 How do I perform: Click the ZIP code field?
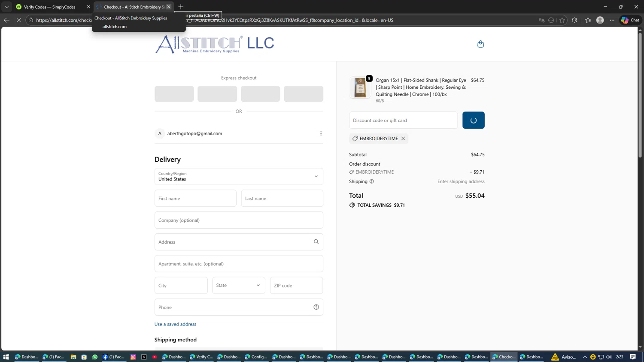(x=296, y=285)
